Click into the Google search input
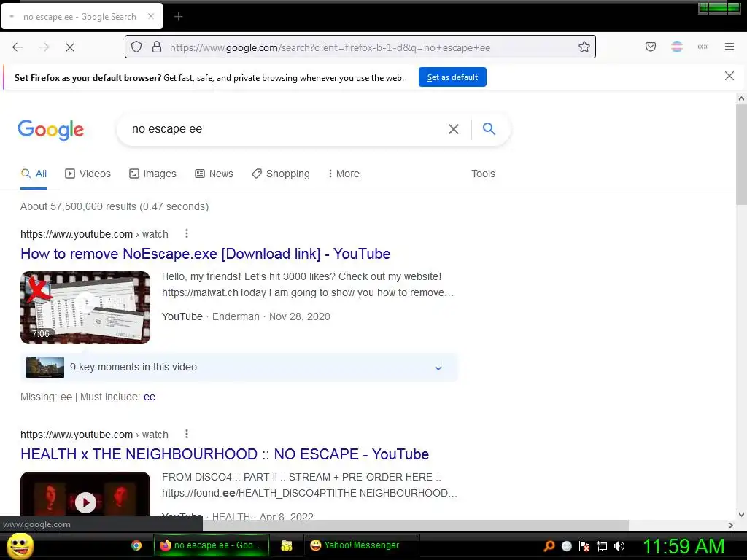 pos(286,129)
